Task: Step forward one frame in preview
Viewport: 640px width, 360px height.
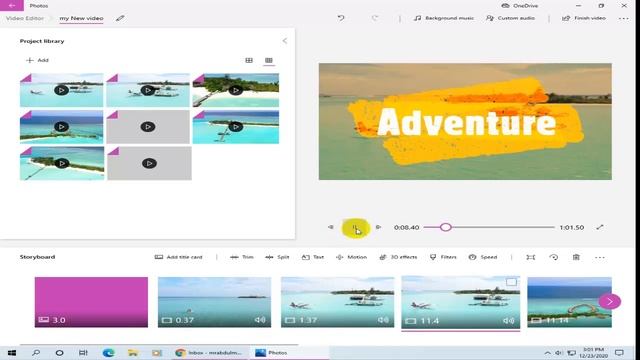Action: pos(378,227)
